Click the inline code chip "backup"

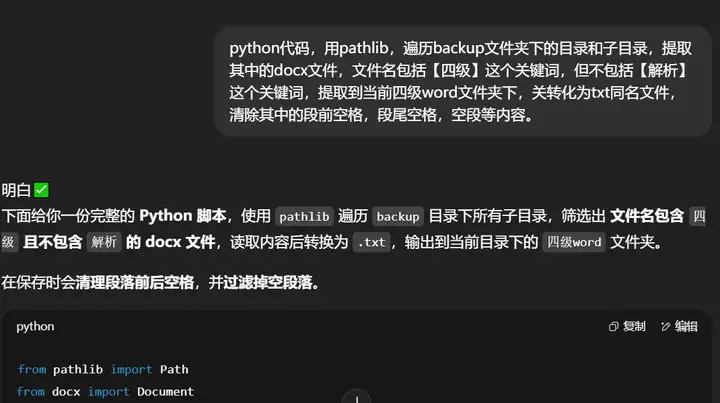click(398, 217)
